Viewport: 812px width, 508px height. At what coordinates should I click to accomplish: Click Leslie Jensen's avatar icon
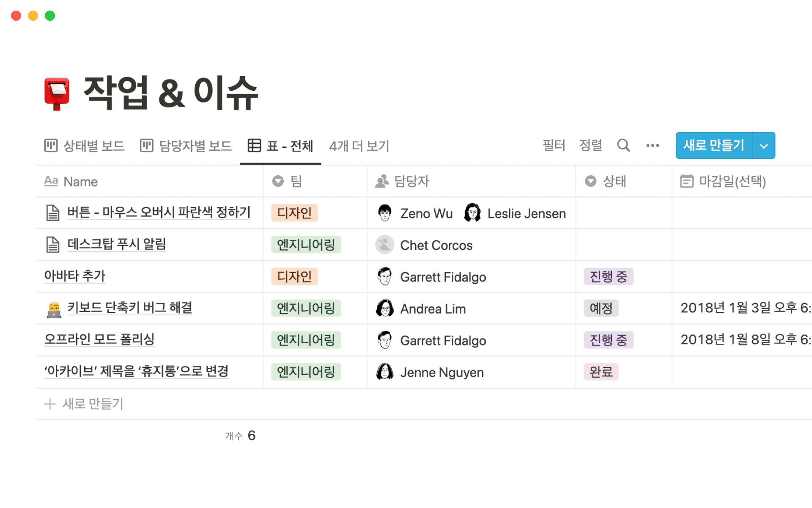pyautogui.click(x=472, y=213)
